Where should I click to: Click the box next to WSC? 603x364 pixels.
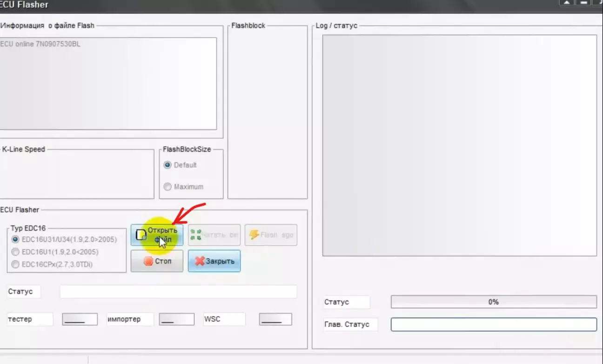coord(275,319)
